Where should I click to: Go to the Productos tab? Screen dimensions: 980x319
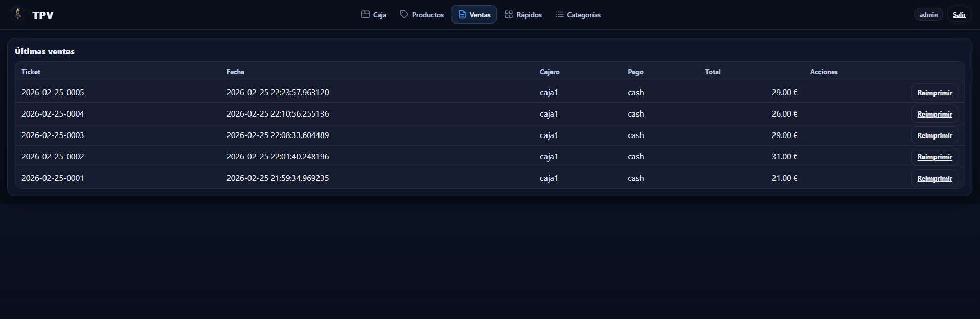click(422, 14)
